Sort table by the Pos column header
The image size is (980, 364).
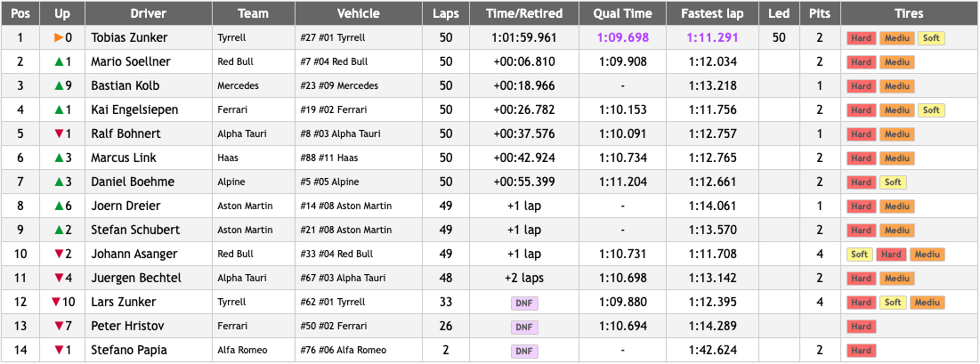tap(20, 13)
